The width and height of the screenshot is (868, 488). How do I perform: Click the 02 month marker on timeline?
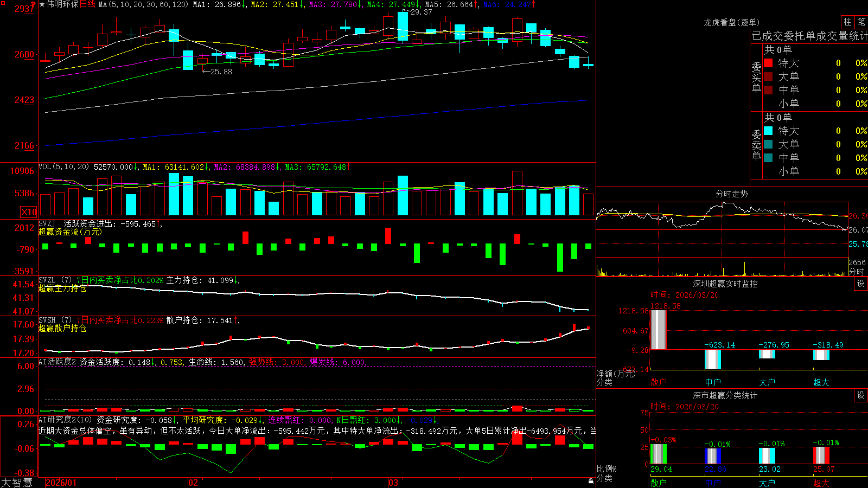[193, 483]
